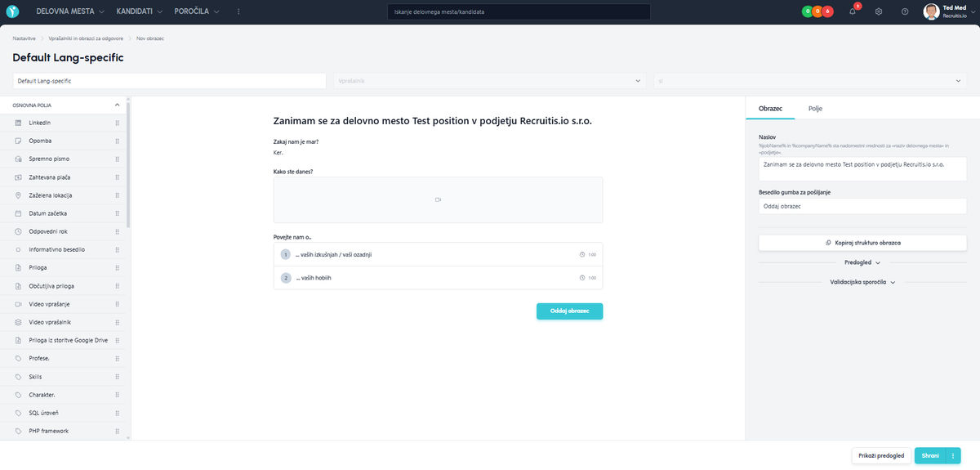This screenshot has width=980, height=470.
Task: Click the question row about vaših hobiih
Action: click(x=438, y=278)
